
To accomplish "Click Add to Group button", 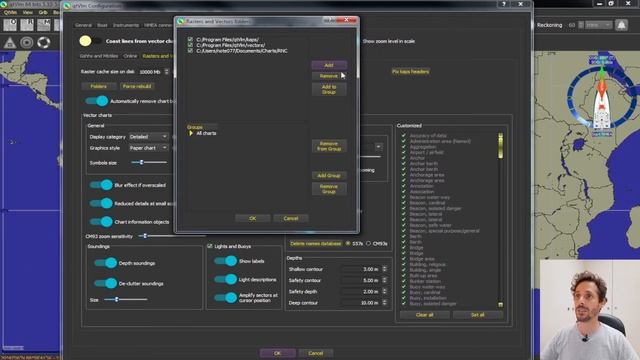I will [329, 89].
